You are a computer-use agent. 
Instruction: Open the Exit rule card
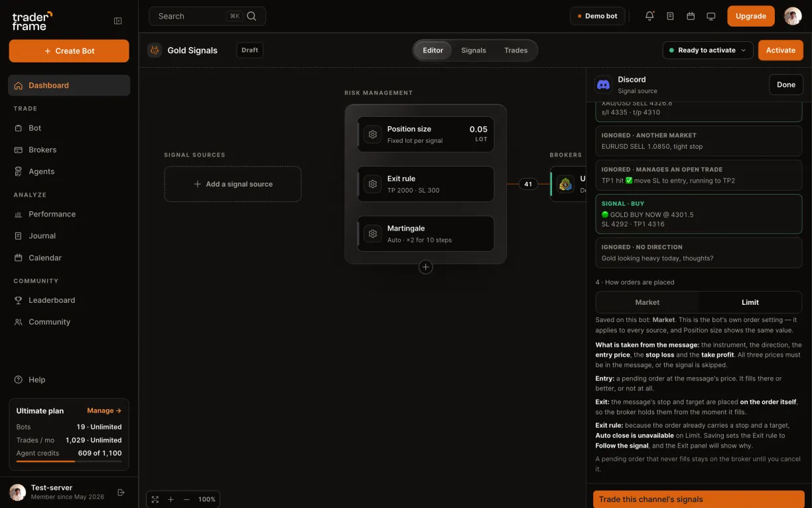(x=426, y=184)
